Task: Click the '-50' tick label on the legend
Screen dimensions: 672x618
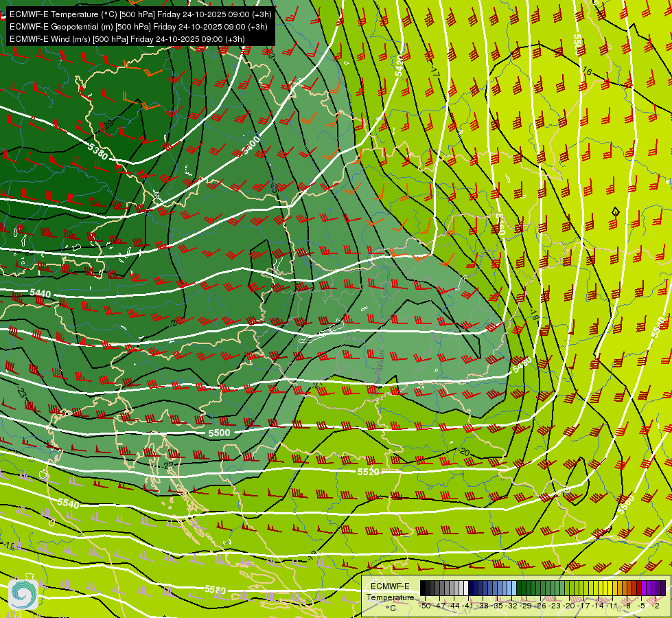Action: 425,606
